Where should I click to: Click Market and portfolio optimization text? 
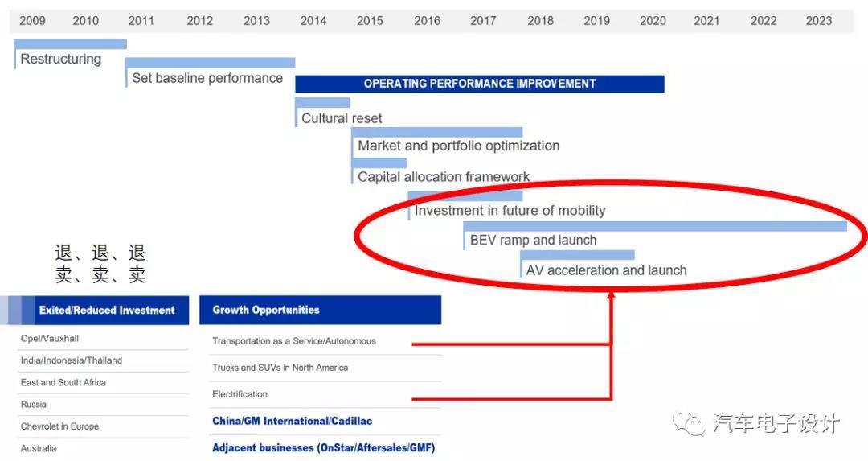(x=458, y=146)
